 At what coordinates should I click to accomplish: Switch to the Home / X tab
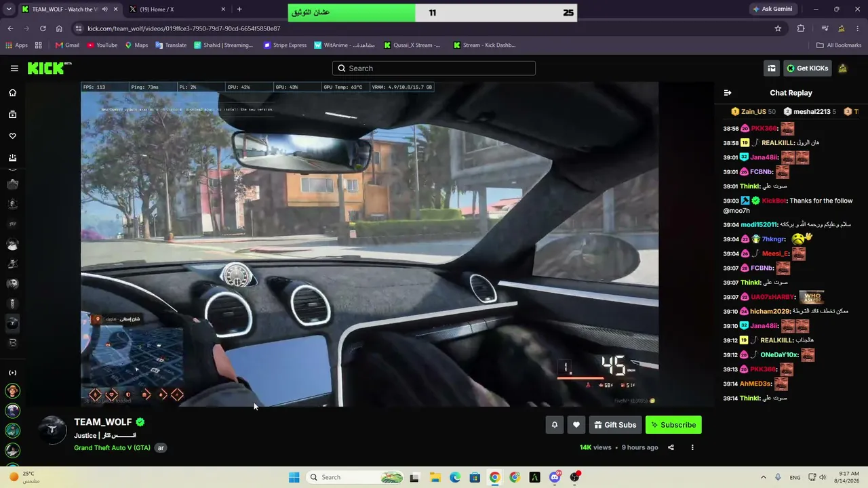[176, 9]
